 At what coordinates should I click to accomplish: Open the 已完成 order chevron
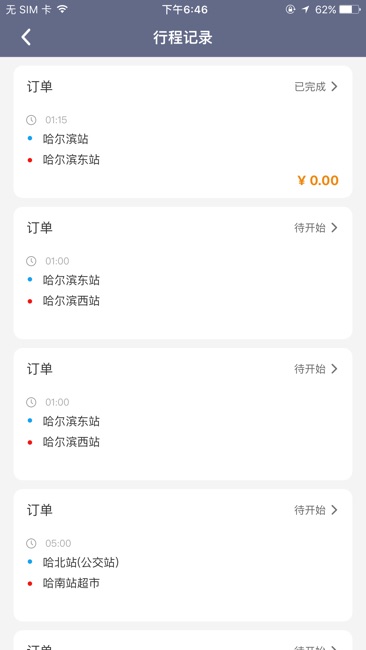click(x=334, y=87)
